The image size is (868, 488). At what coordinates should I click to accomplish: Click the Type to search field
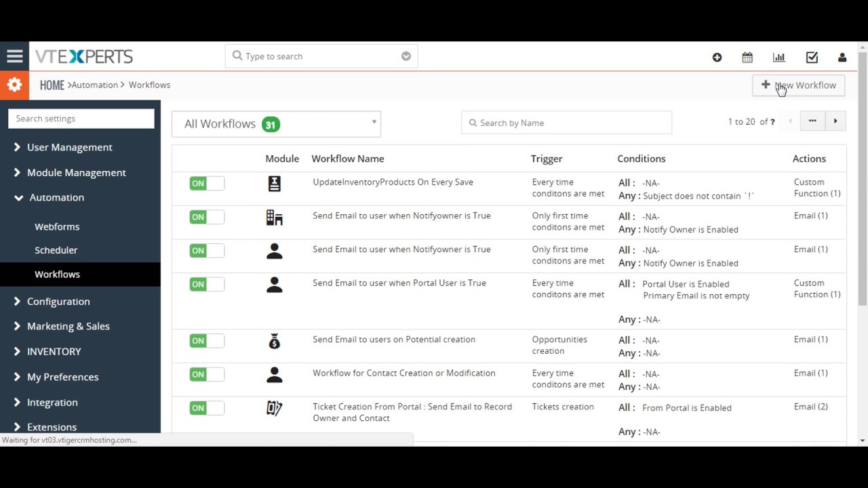321,56
